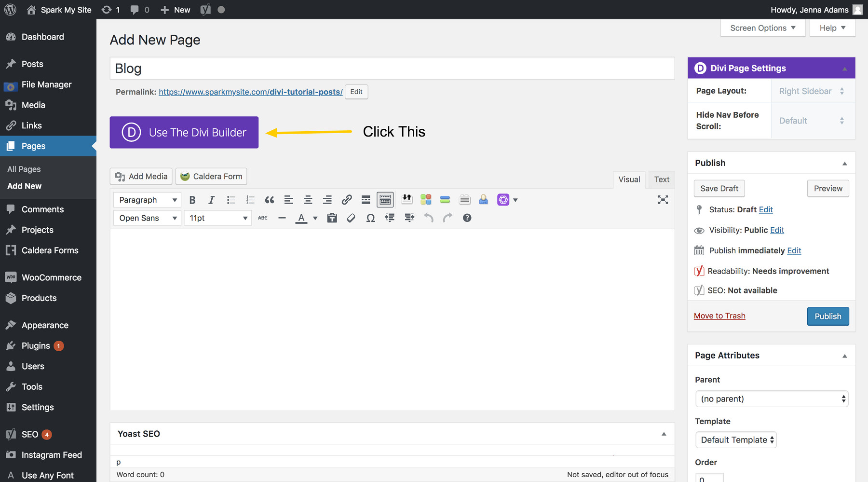The image size is (868, 482).
Task: Insert special character omega icon
Action: (x=370, y=218)
